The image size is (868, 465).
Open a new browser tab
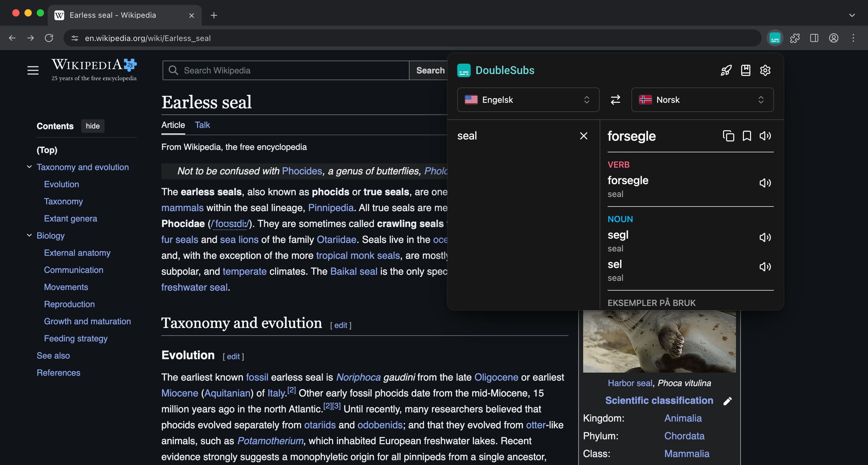[x=214, y=15]
